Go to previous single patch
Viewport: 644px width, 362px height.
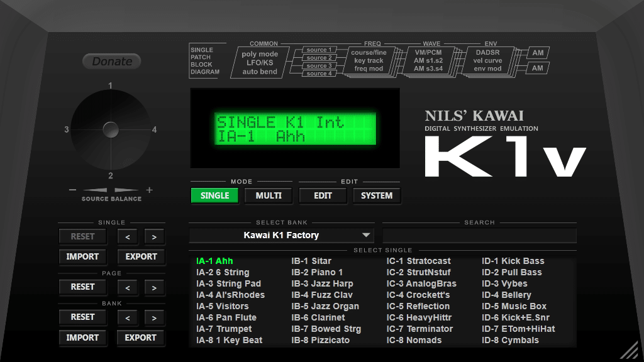[x=128, y=237]
